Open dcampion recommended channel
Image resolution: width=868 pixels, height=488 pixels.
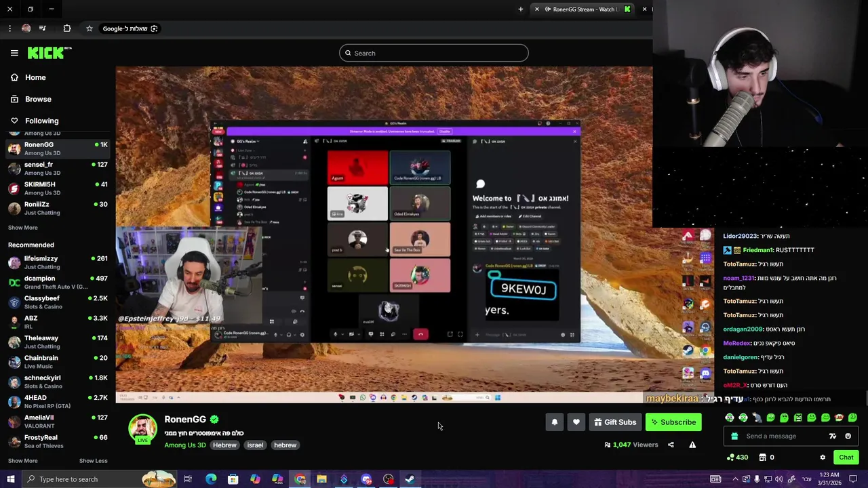(58, 282)
